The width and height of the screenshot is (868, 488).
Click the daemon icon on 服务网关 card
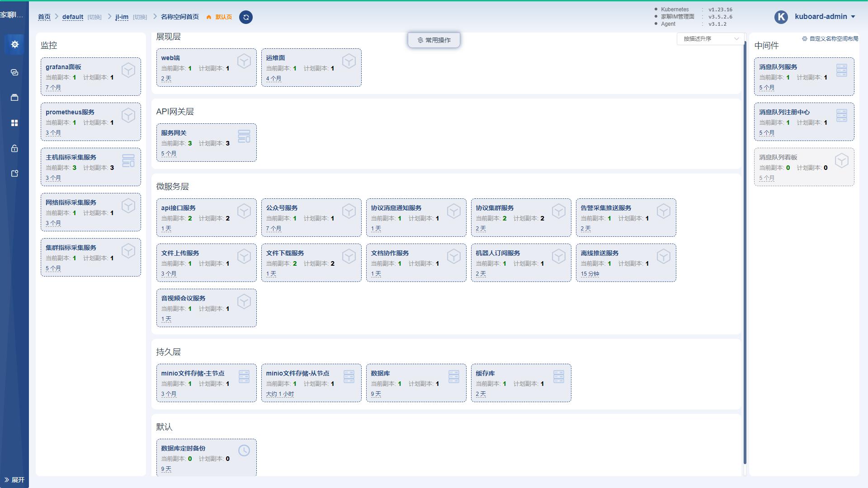point(244,136)
